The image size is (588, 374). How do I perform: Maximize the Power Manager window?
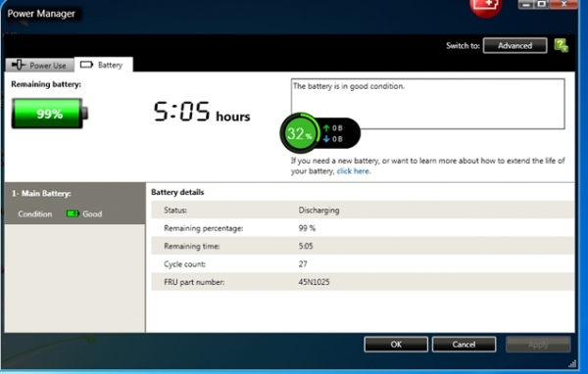coord(542,4)
